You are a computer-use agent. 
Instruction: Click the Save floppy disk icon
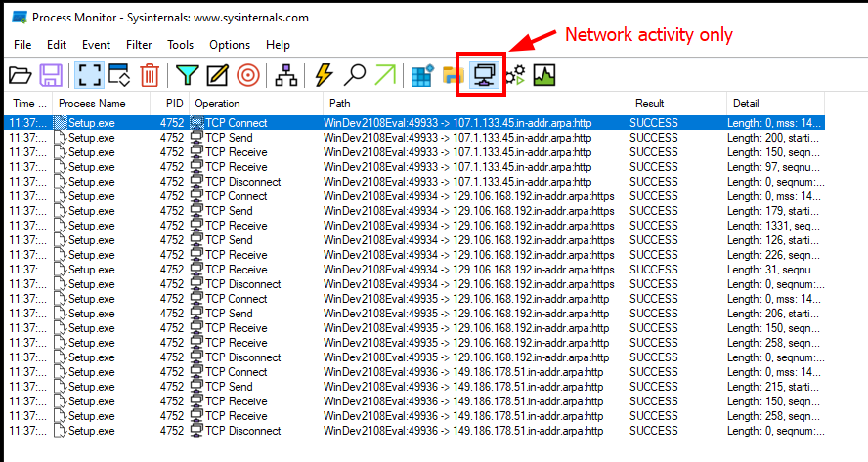(51, 75)
